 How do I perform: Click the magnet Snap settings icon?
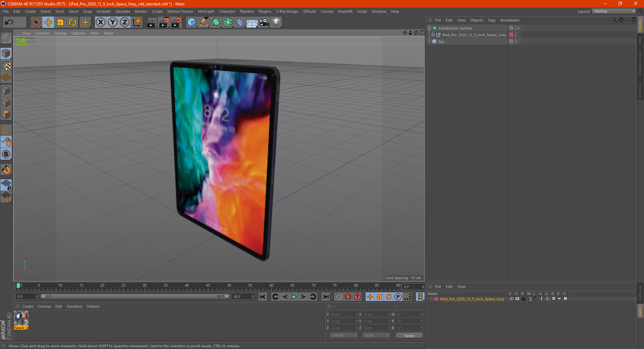coord(6,170)
